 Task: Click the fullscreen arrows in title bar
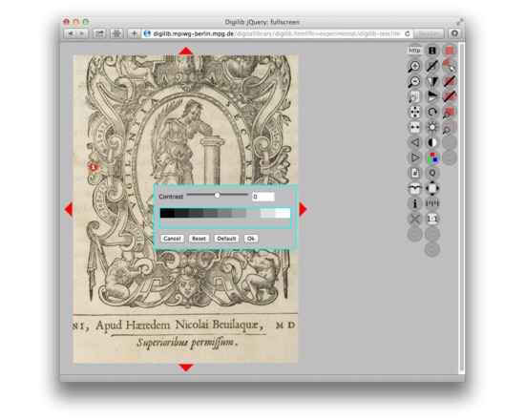(460, 22)
